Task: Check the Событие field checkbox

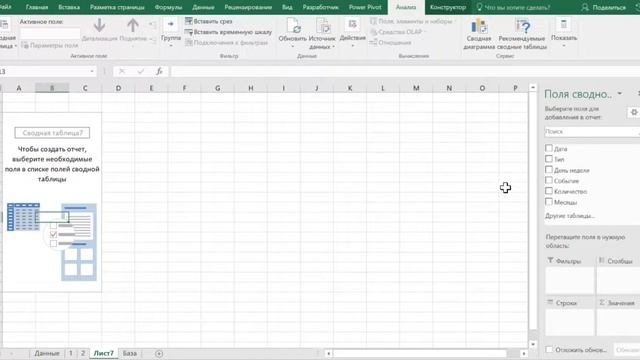Action: 549,180
